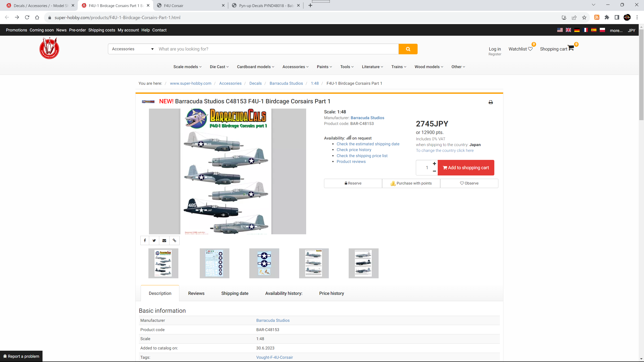644x362 pixels.
Task: Open the Accessories search category dropdown
Action: (132, 49)
